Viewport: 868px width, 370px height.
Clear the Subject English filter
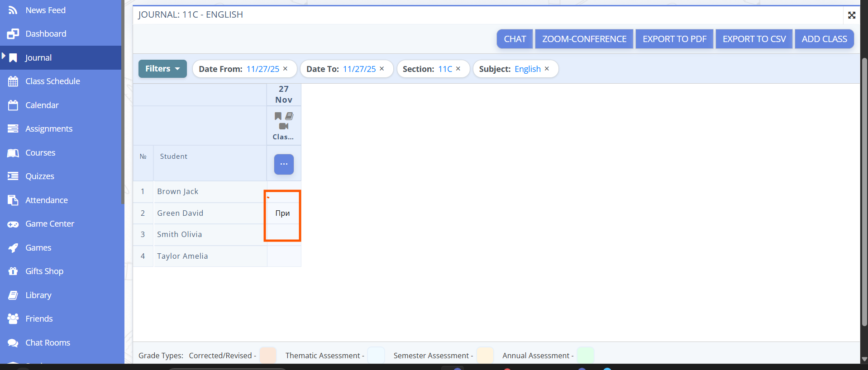(547, 69)
